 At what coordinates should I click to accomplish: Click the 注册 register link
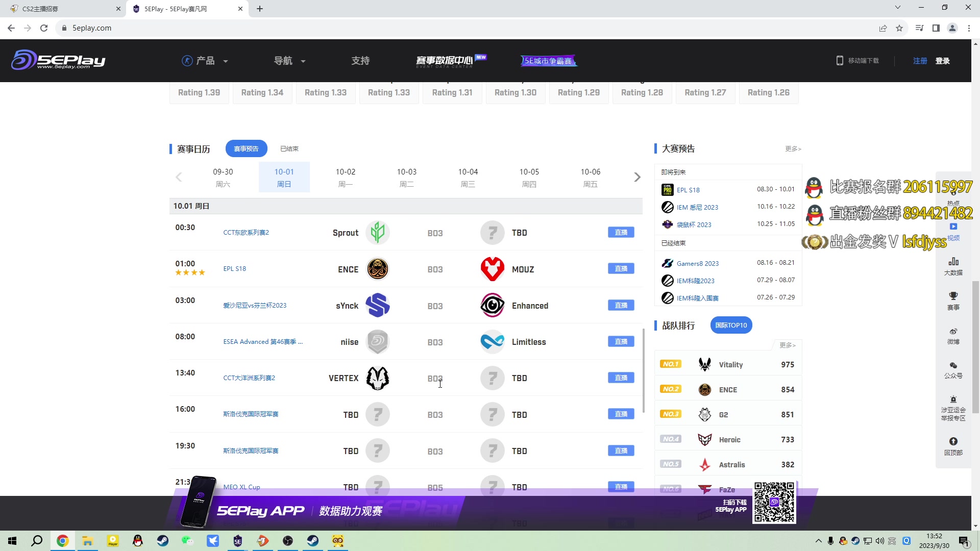(x=920, y=61)
